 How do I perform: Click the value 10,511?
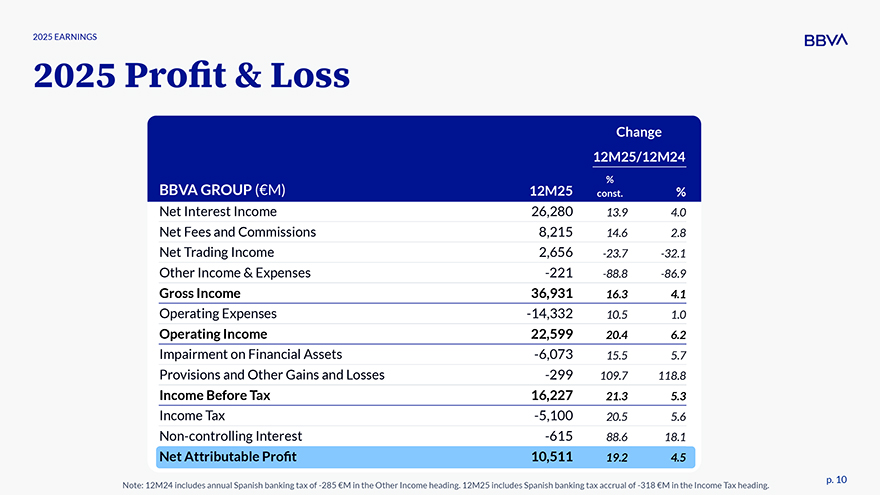(552, 457)
